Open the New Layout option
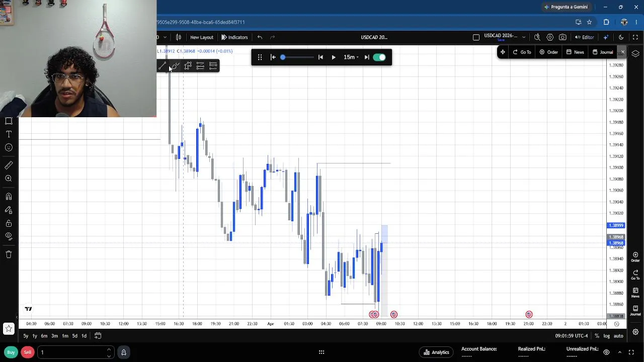Screen dimensions: 644x362 202,37
